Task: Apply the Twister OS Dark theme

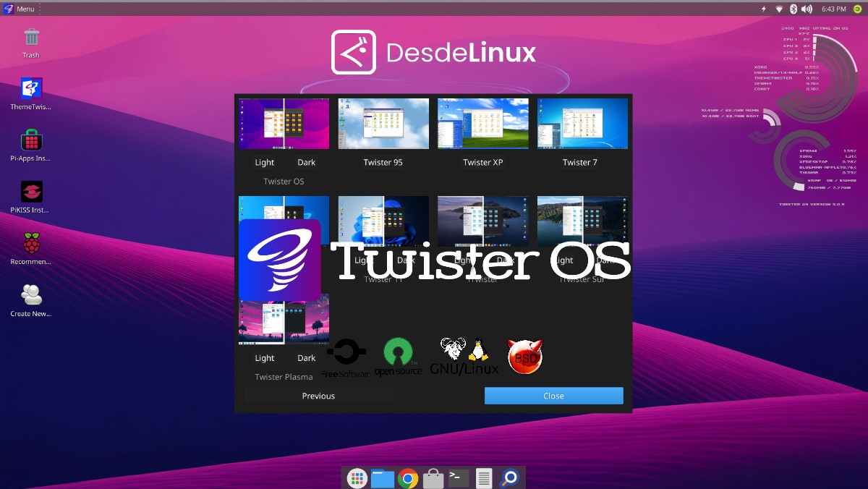Action: click(307, 163)
